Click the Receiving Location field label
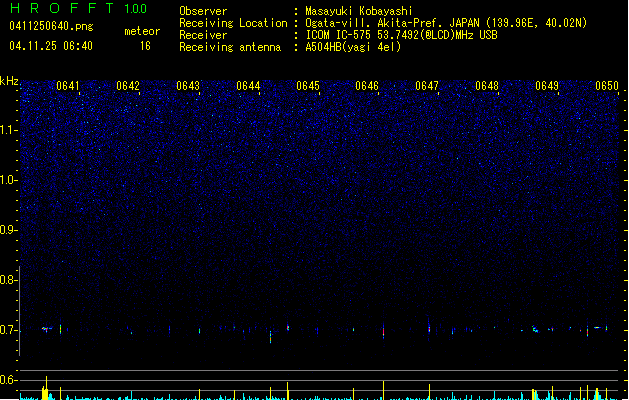This screenshot has height=400, width=629. (x=233, y=23)
